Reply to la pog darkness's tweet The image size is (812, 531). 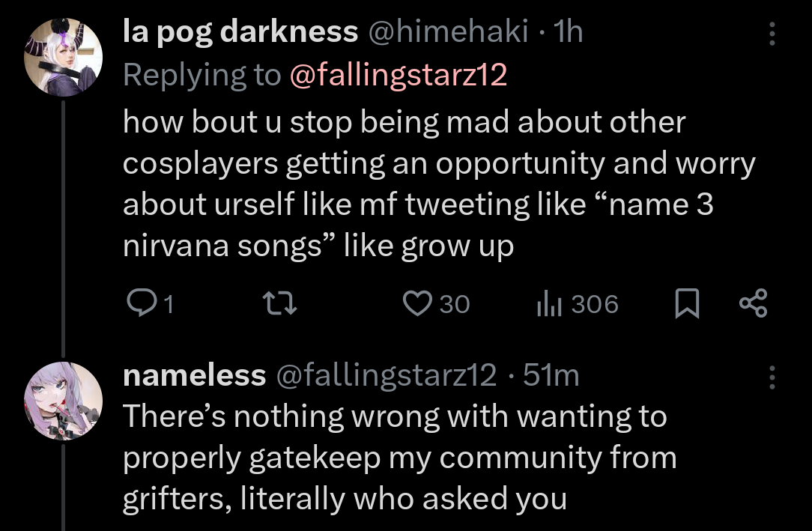tap(139, 303)
